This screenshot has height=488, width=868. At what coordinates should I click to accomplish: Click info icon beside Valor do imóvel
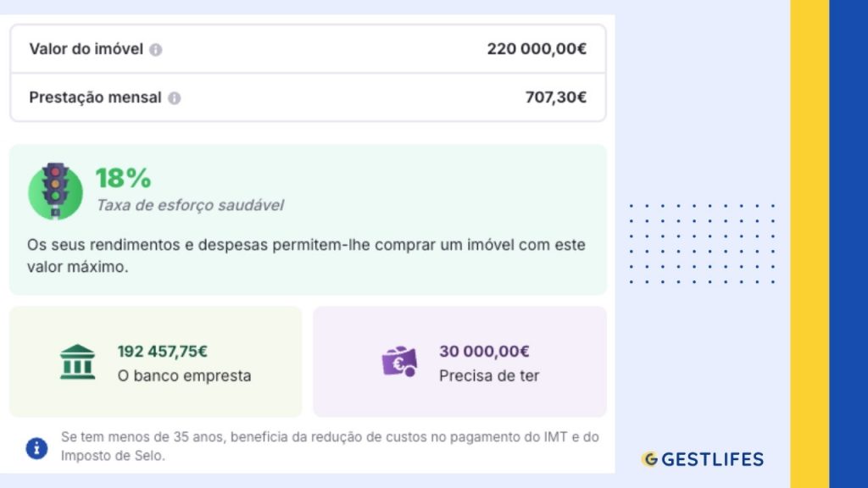coord(156,50)
